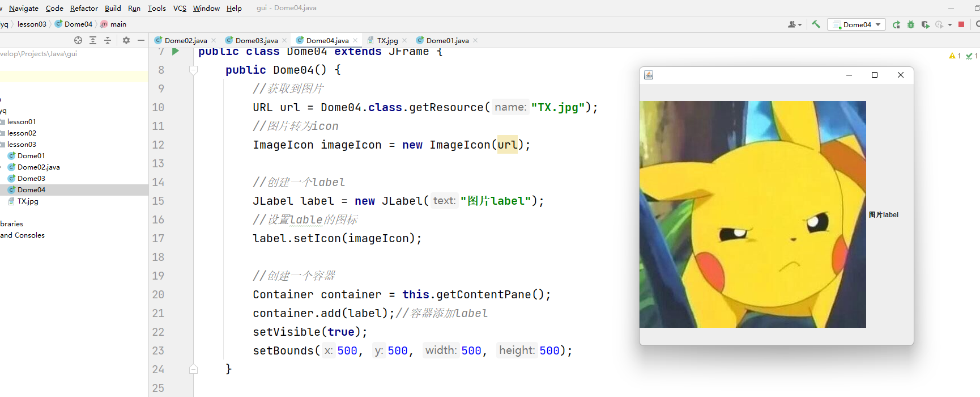Open the Dome04 run configuration dropdown
The width and height of the screenshot is (980, 397).
click(x=857, y=24)
